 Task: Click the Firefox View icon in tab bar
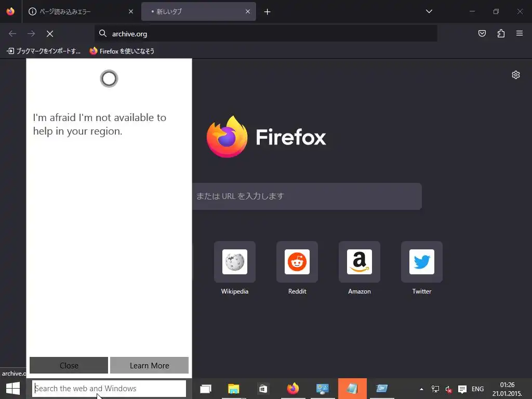[x=10, y=11]
